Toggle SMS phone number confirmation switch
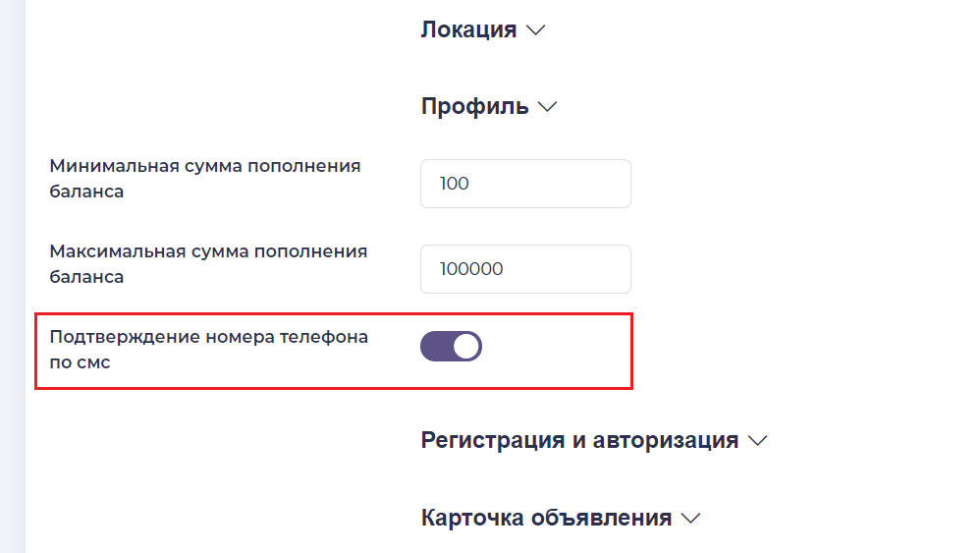Viewport: 980px width, 553px height. tap(451, 346)
